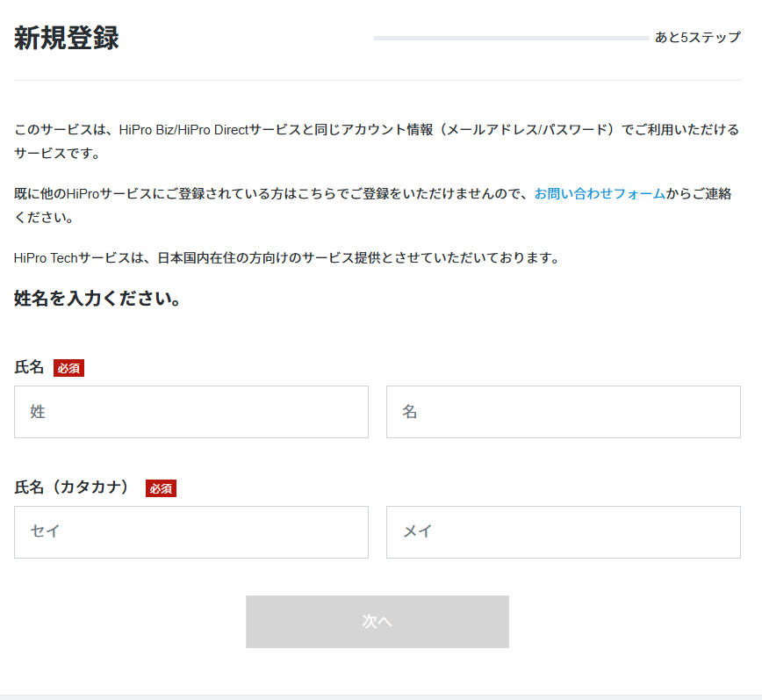Viewport: 762px width, 700px height.
Task: Click the 姓名を入力ください。 heading
Action: [x=97, y=298]
